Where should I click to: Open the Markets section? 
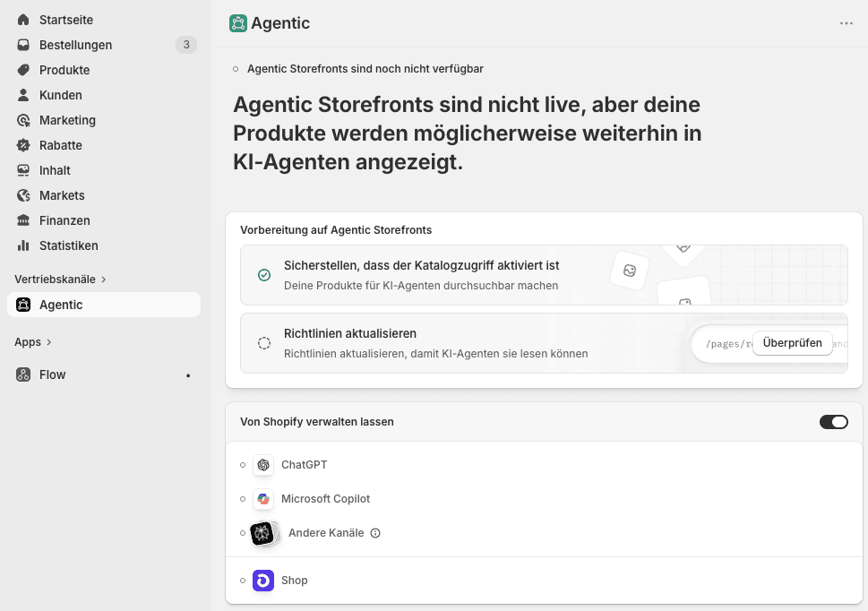[104, 195]
